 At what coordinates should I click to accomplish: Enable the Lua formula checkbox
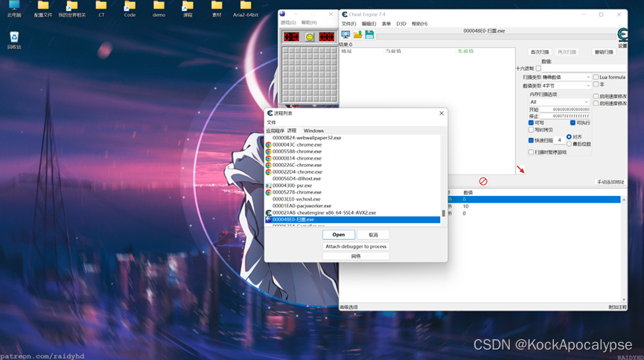[596, 77]
